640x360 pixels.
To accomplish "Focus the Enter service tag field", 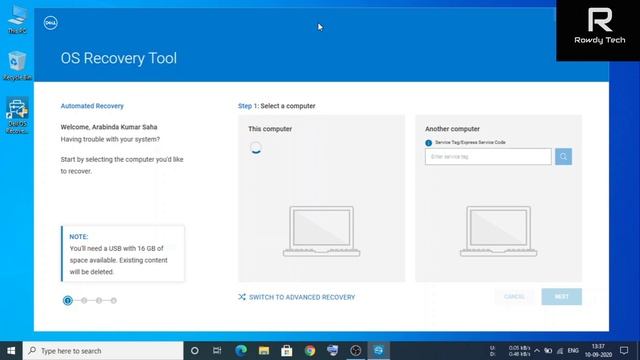I will (x=488, y=157).
